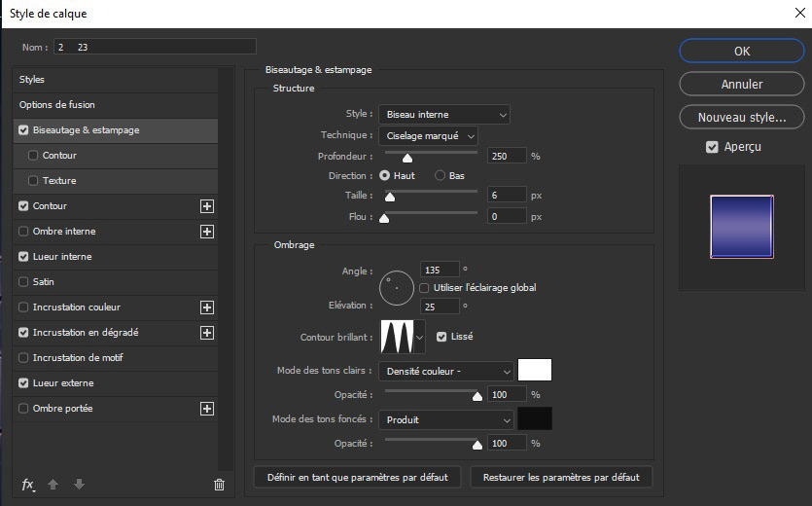Screen dimensions: 812x506
Task: Select the Satin effect row
Action: pyautogui.click(x=116, y=282)
